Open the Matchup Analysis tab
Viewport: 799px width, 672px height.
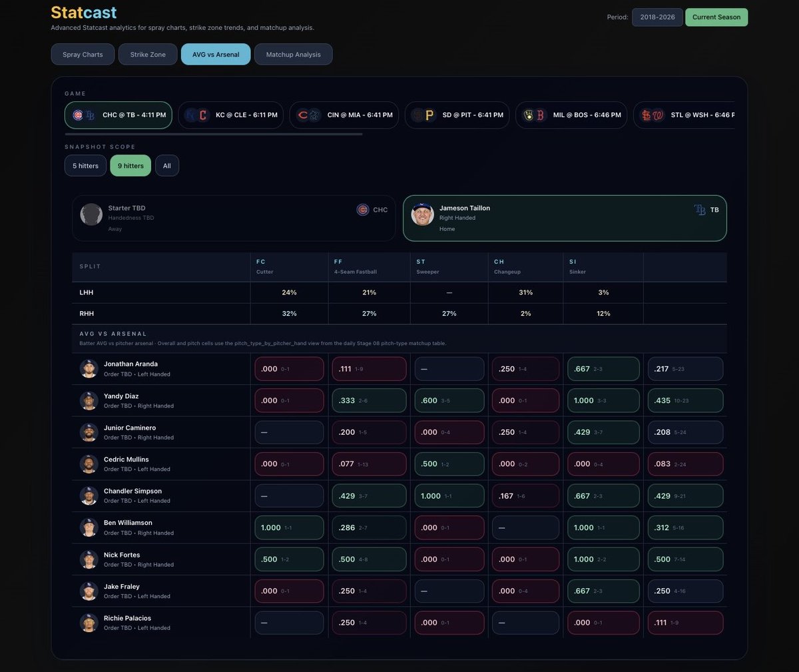point(293,55)
